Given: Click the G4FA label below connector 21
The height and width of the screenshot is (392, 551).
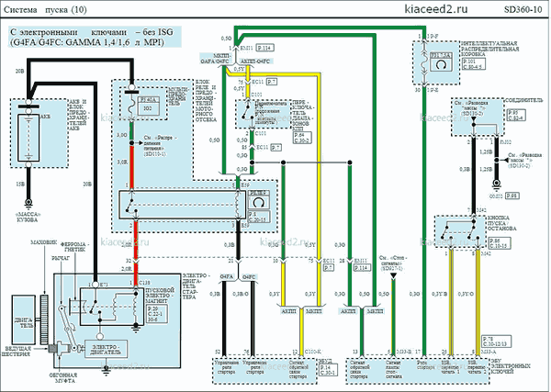Looking at the screenshot, I should (x=227, y=277).
